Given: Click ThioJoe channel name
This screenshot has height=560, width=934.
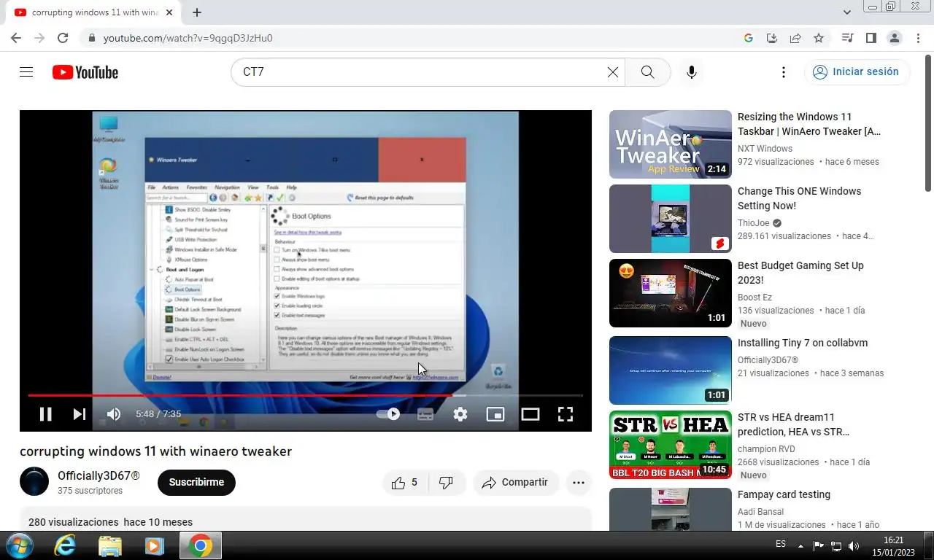Looking at the screenshot, I should point(754,223).
